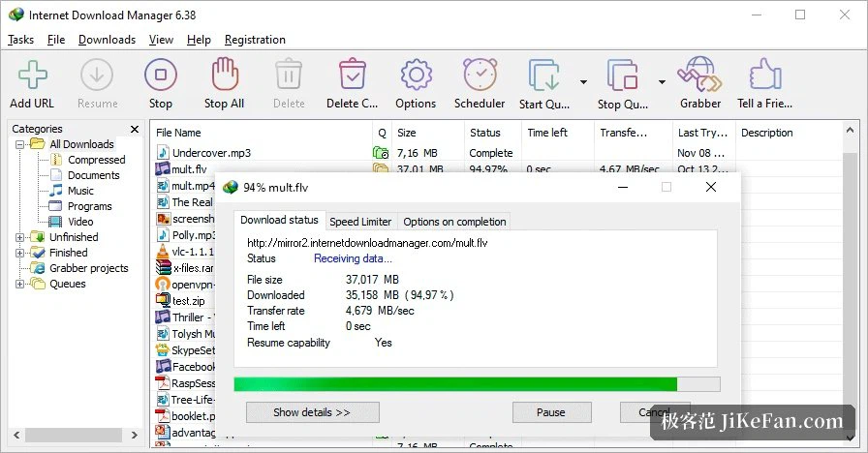Select All Downloads folder
Screen dimensions: 868x453
click(81, 144)
